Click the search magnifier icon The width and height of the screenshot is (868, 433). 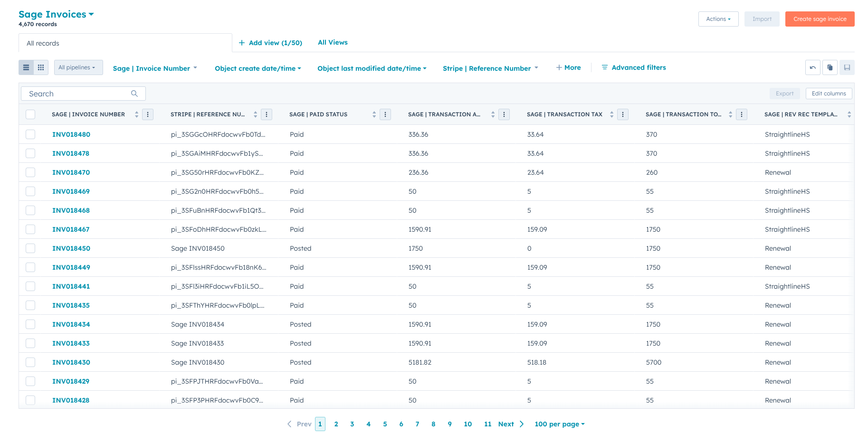(134, 94)
